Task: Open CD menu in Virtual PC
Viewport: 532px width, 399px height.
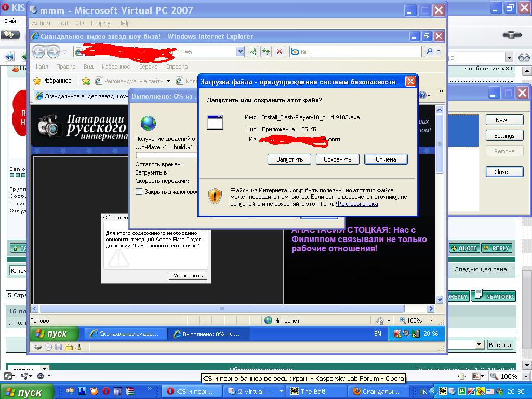Action: coord(79,23)
